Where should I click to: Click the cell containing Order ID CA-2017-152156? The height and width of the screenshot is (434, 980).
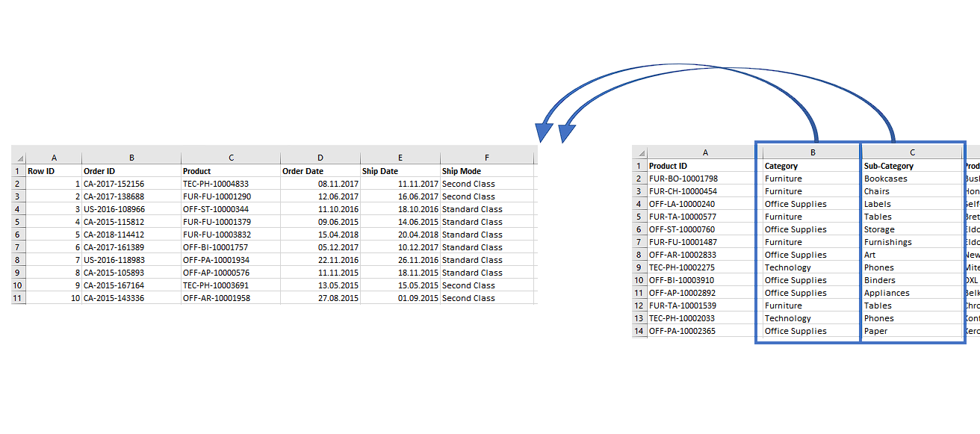[132, 183]
